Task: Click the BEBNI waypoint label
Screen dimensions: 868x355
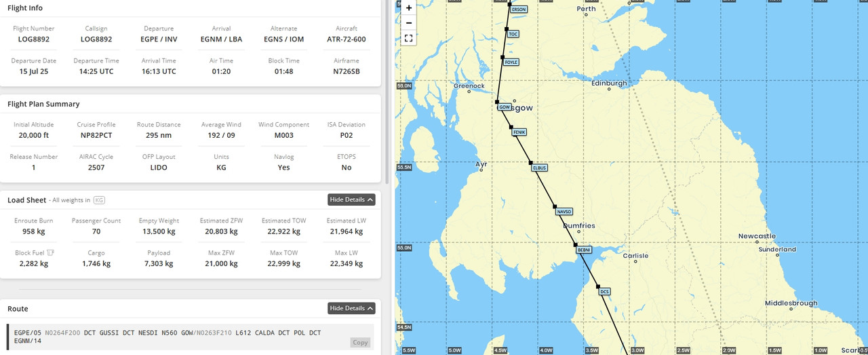Action: click(584, 250)
